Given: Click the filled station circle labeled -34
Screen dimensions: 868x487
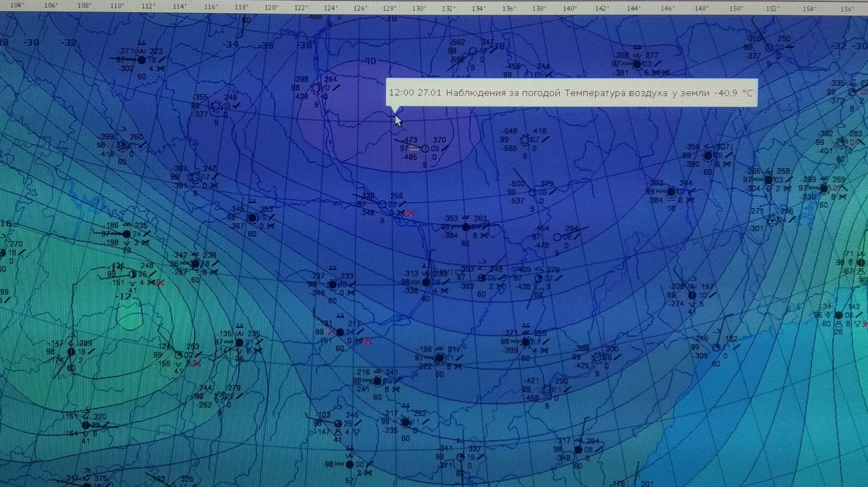Looking at the screenshot, I should [x=839, y=315].
